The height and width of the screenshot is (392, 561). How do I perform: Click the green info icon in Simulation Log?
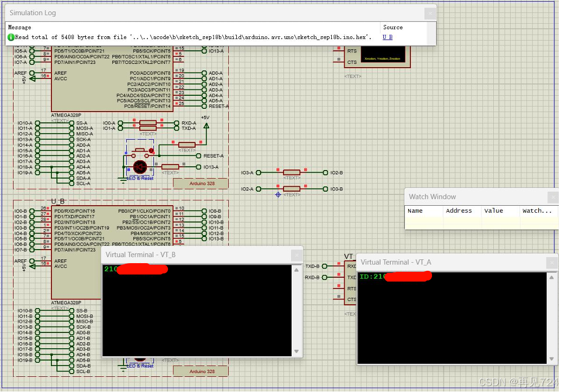pyautogui.click(x=11, y=37)
